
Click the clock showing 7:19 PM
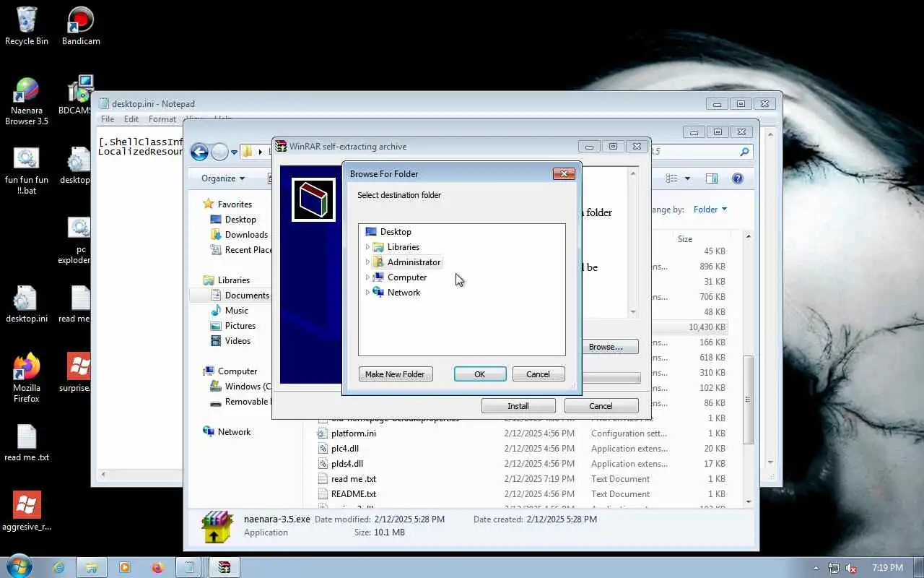click(888, 568)
